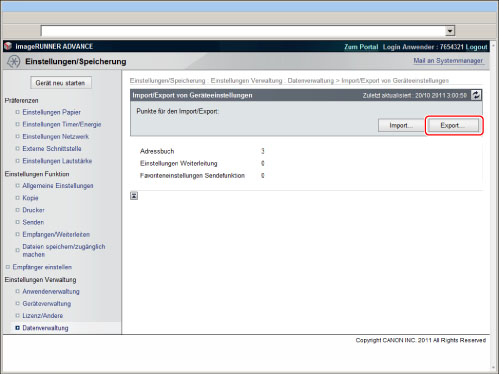Click the refresh icon beside the update timestamp
The image size is (499, 374).
coord(476,95)
